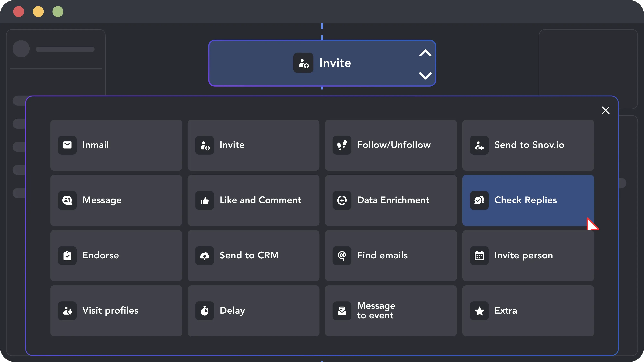Select the Invite tile in the grid
The width and height of the screenshot is (644, 362).
tap(253, 145)
